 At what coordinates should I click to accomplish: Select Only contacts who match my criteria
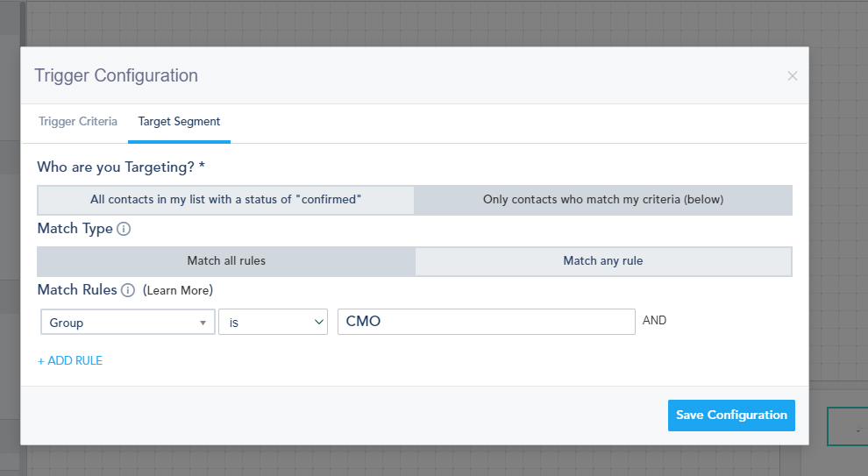[x=603, y=200]
